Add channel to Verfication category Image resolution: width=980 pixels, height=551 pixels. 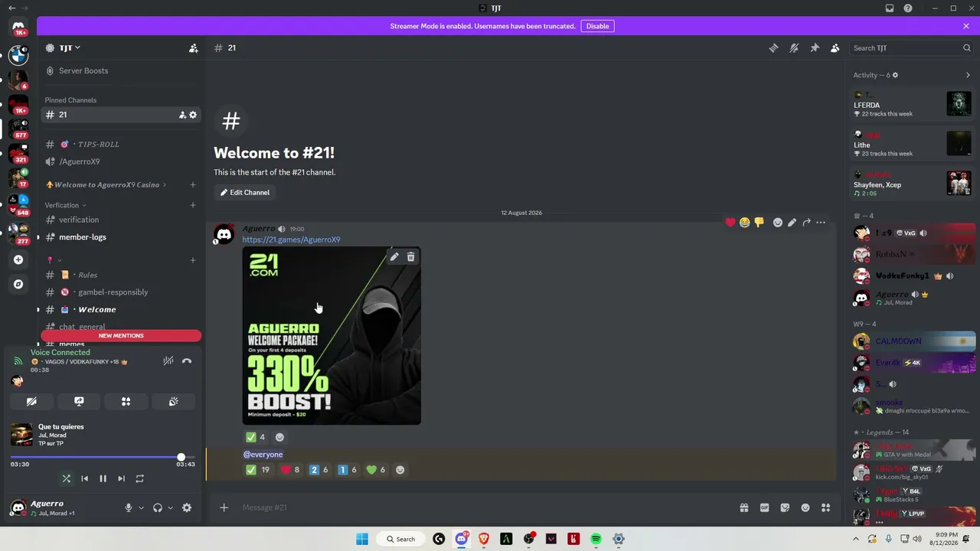193,205
